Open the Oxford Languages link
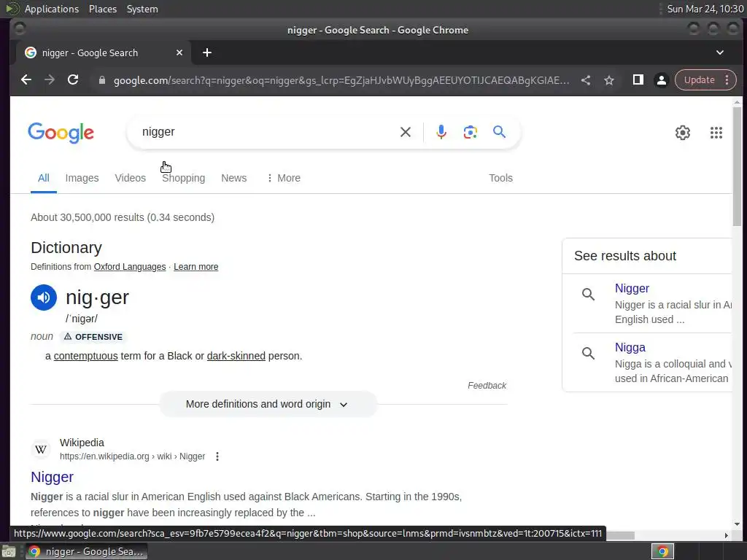The width and height of the screenshot is (747, 560). point(130,267)
